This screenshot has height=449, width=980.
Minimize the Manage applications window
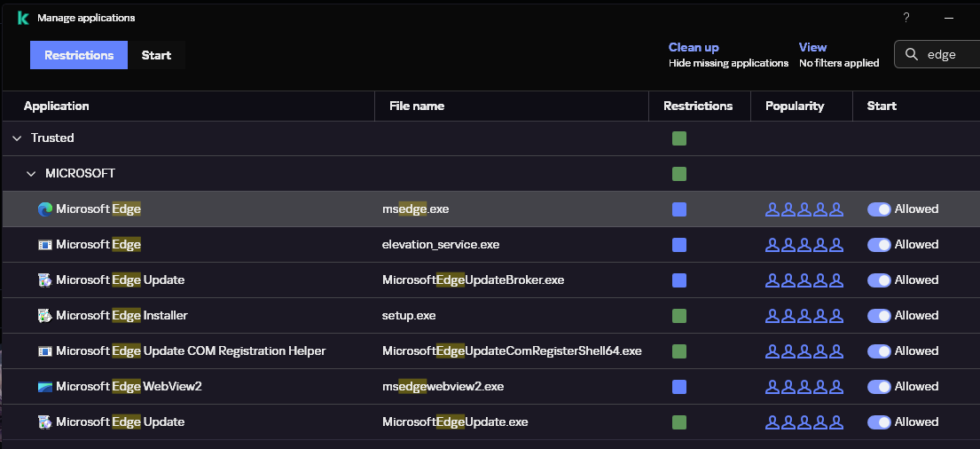coord(949,18)
